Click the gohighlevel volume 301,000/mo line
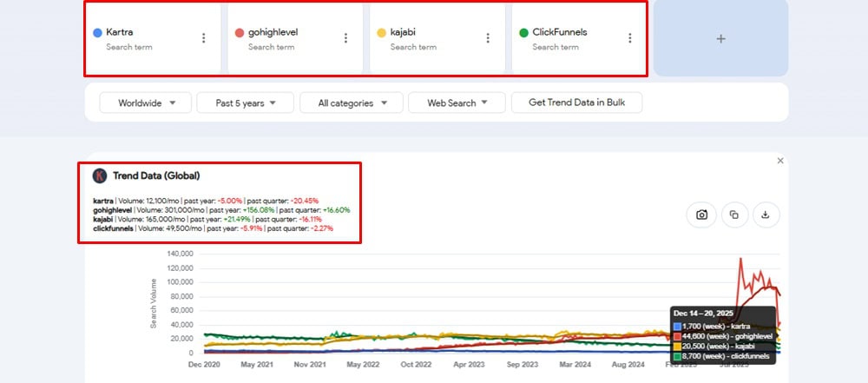This screenshot has width=868, height=383. (221, 210)
